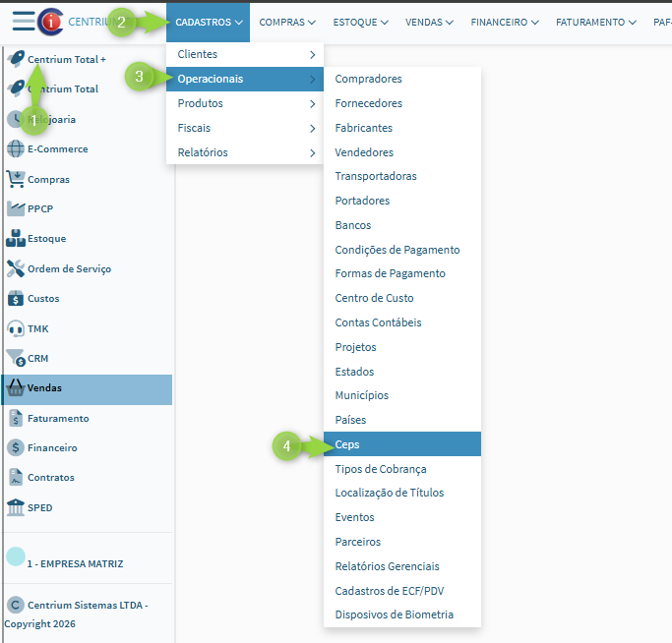The height and width of the screenshot is (643, 672).
Task: Open Fornecedores from the submenu
Action: (368, 103)
